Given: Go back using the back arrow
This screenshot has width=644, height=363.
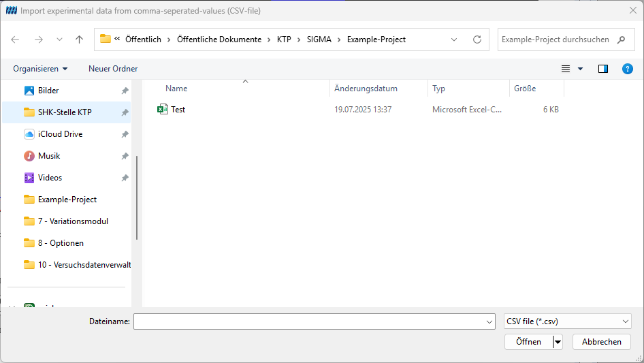Looking at the screenshot, I should pyautogui.click(x=15, y=40).
